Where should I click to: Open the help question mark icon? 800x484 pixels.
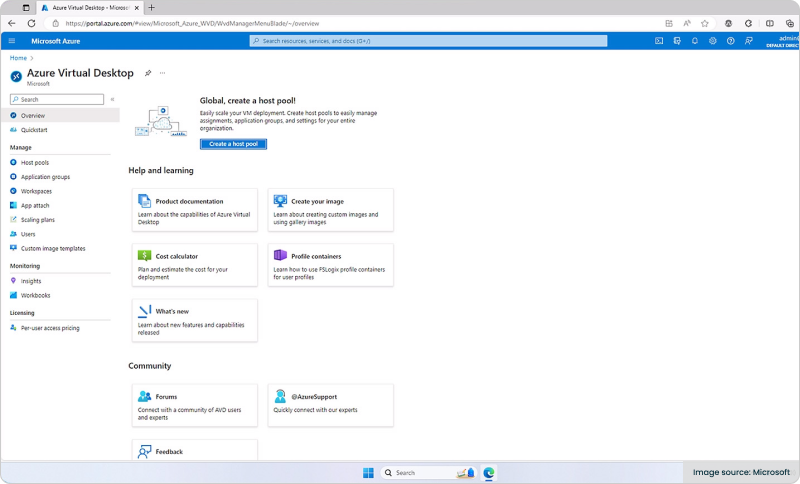(x=731, y=41)
